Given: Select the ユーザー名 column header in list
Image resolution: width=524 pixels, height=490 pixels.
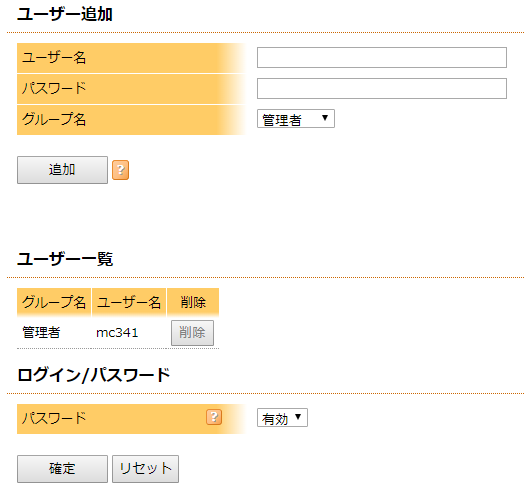Looking at the screenshot, I should pyautogui.click(x=129, y=302).
